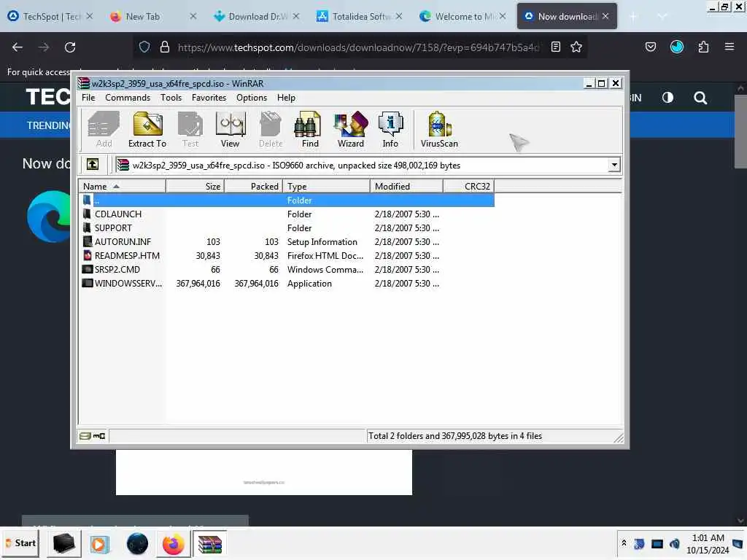This screenshot has height=560, width=747.
Task: Open Firefox hamburger application menu
Action: pos(729,47)
